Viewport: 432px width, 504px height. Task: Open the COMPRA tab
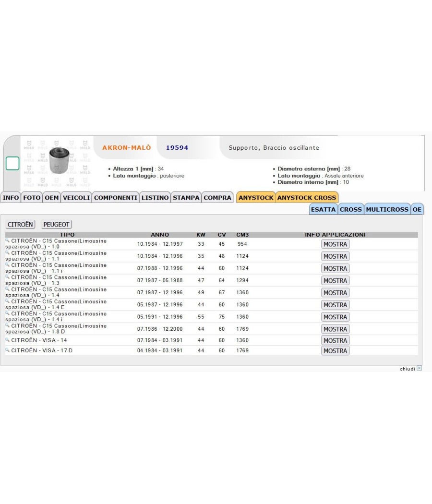pyautogui.click(x=217, y=197)
